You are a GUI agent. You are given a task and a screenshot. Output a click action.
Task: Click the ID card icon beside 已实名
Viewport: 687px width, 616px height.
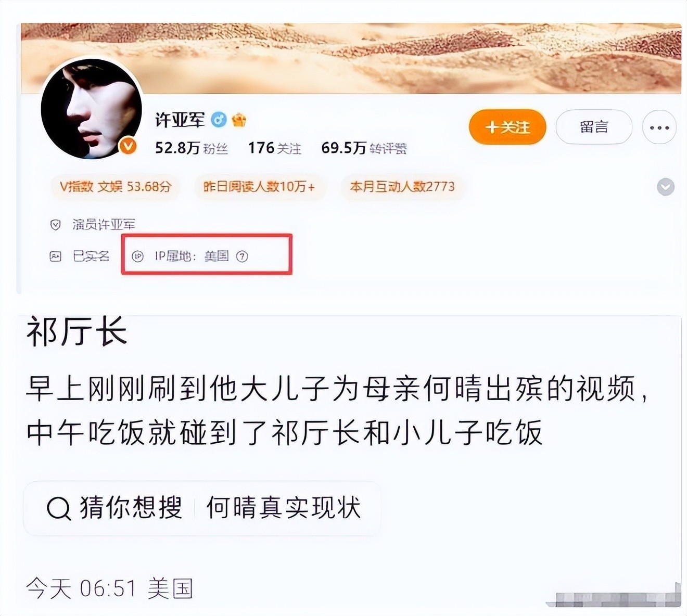click(x=55, y=256)
